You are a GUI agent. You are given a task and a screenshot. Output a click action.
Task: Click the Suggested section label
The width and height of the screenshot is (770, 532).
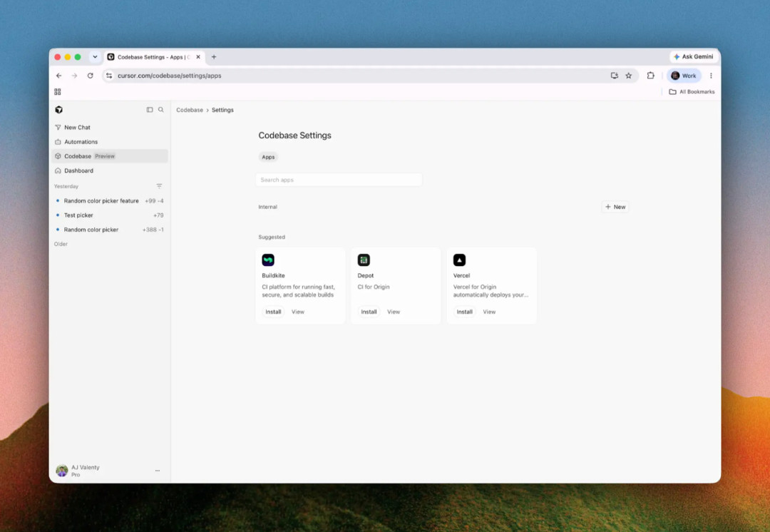coord(272,237)
